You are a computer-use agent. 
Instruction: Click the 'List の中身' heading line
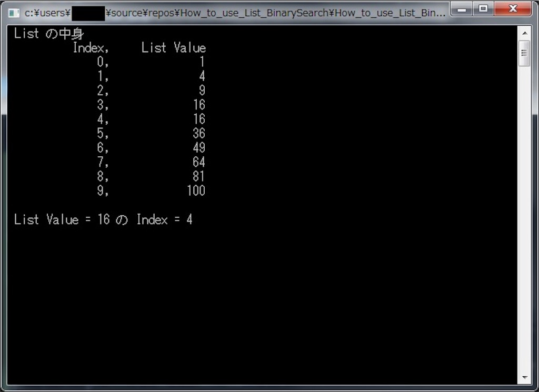coord(48,34)
